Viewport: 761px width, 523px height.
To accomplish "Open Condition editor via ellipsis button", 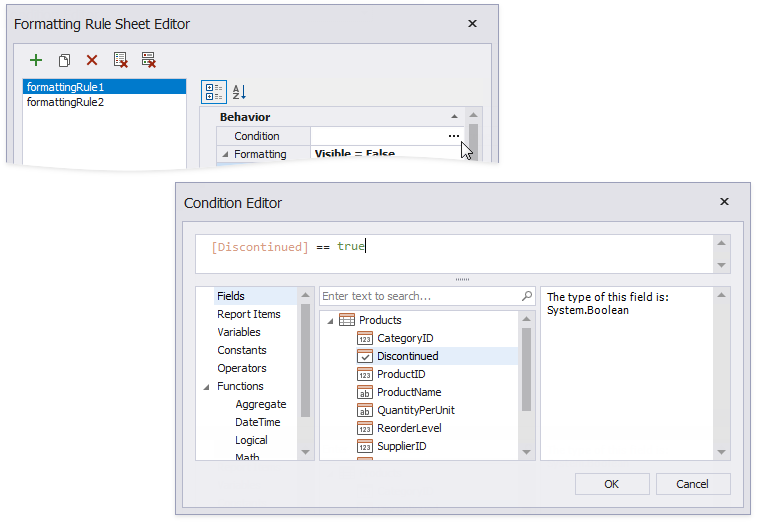I will click(453, 136).
